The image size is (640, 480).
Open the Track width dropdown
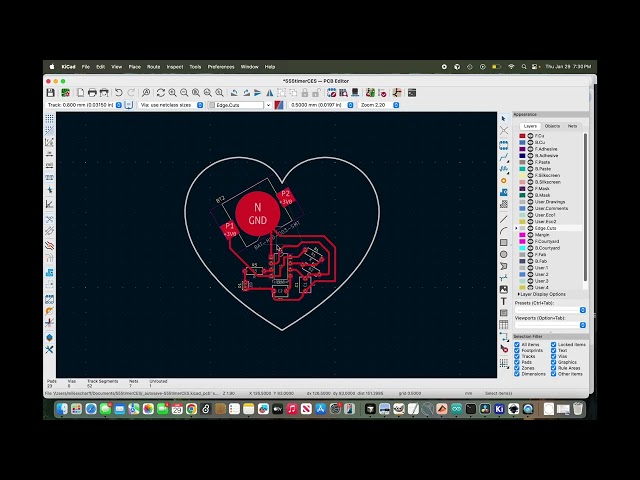click(x=119, y=105)
